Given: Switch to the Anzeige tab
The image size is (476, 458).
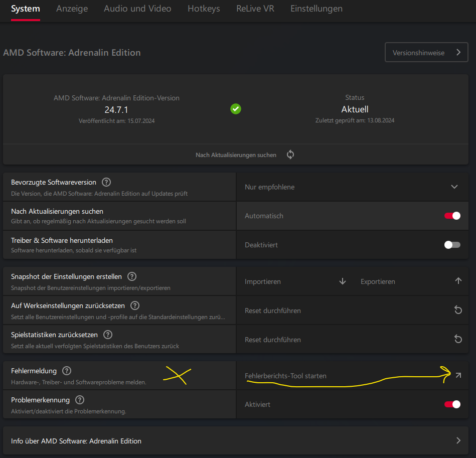Looking at the screenshot, I should click(x=72, y=9).
